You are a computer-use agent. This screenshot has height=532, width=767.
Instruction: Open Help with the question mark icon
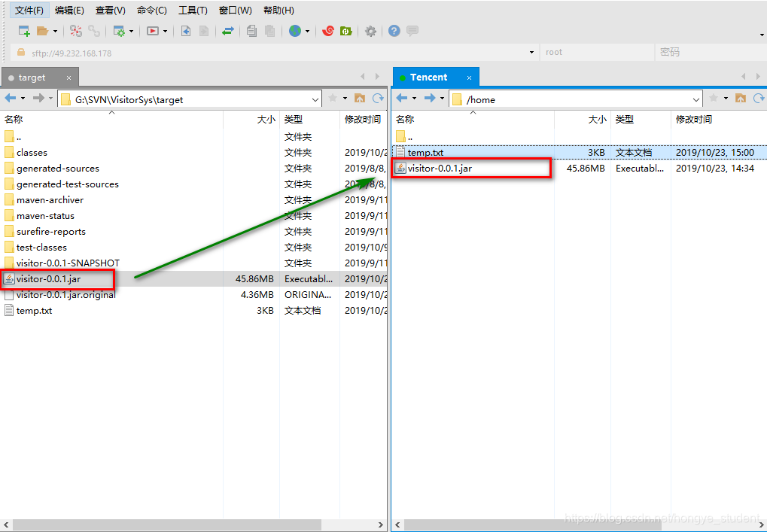tap(394, 32)
